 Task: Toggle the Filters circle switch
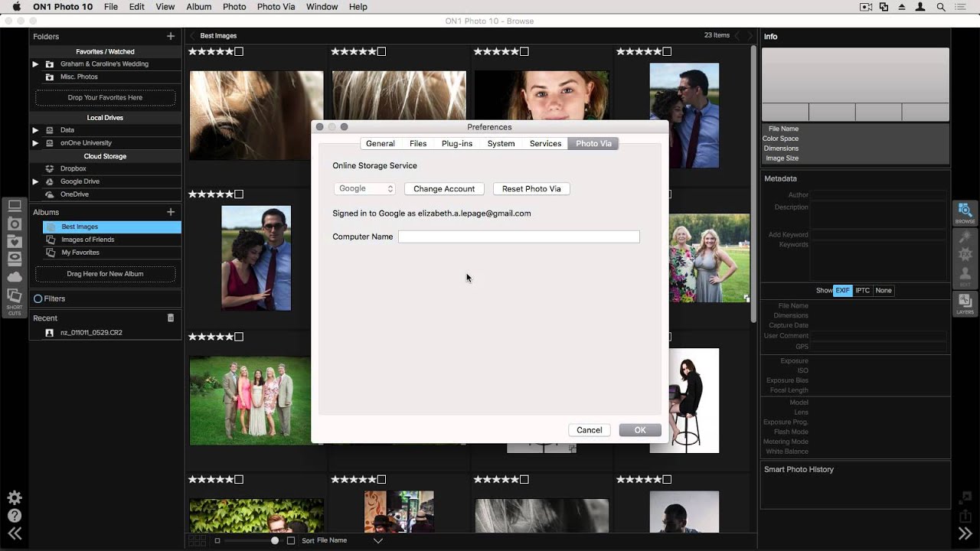[38, 298]
